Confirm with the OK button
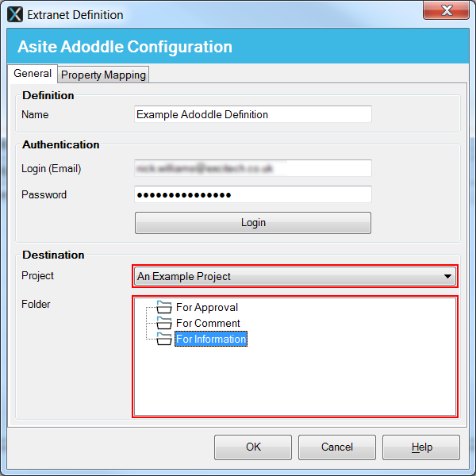Image resolution: width=476 pixels, height=476 pixels. (253, 447)
